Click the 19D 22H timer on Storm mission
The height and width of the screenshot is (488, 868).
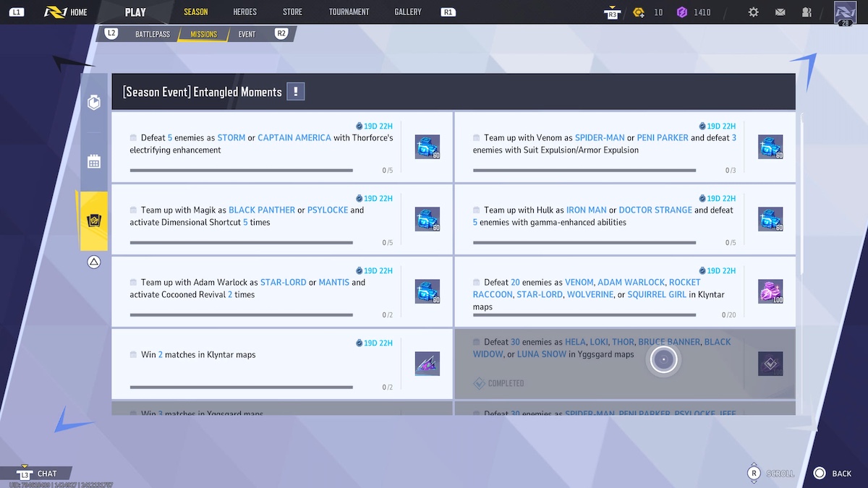tap(374, 126)
